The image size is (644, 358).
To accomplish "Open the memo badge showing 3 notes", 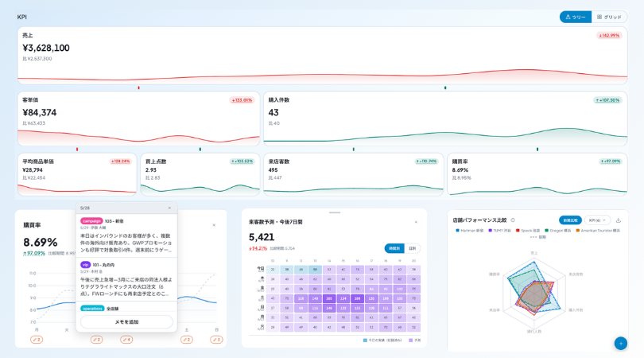I will pyautogui.click(x=216, y=340).
